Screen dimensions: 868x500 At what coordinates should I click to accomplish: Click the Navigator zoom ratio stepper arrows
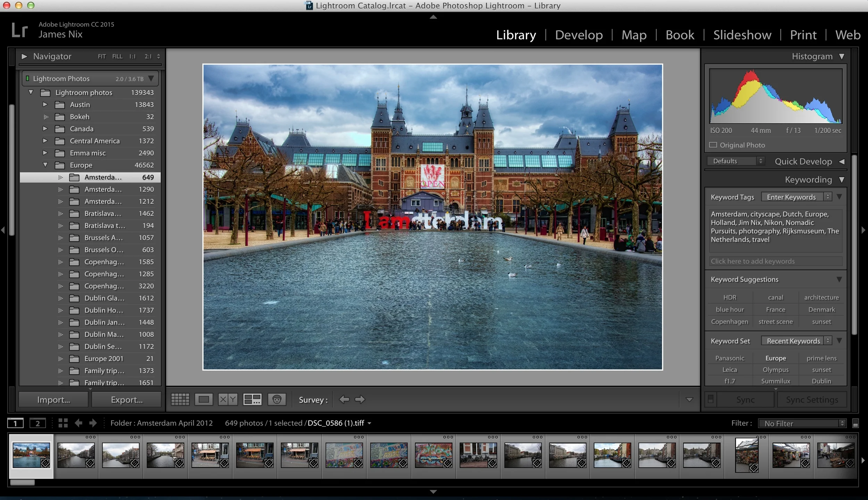pos(158,56)
